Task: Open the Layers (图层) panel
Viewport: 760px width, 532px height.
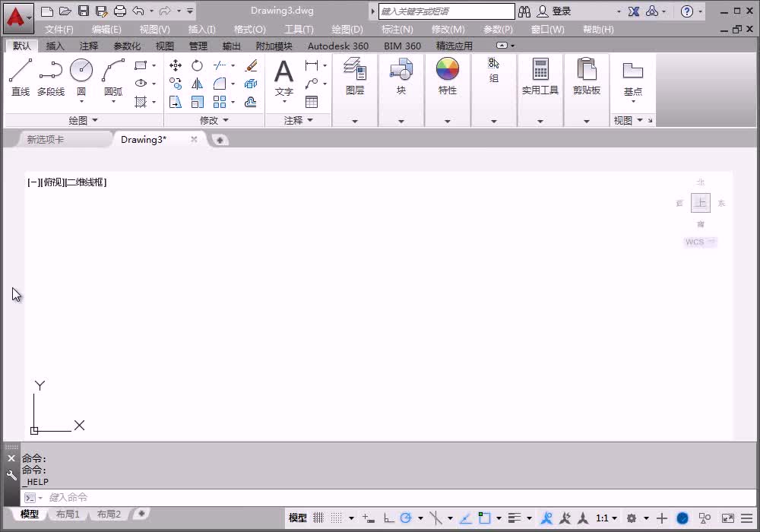Action: [355, 76]
